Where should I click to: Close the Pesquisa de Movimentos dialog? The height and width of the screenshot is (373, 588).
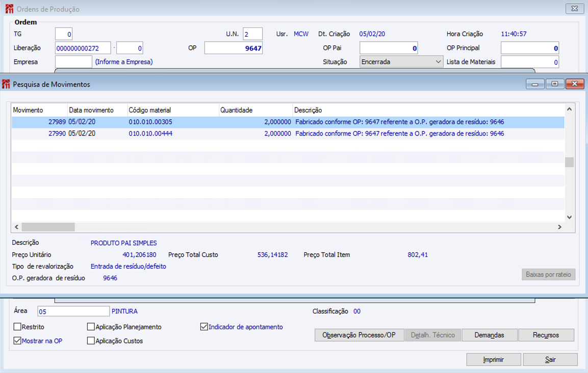(574, 84)
